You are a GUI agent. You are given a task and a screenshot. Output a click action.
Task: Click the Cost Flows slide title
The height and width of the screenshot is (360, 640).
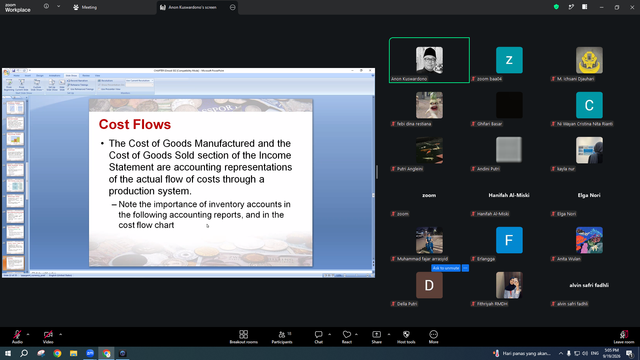(x=135, y=124)
